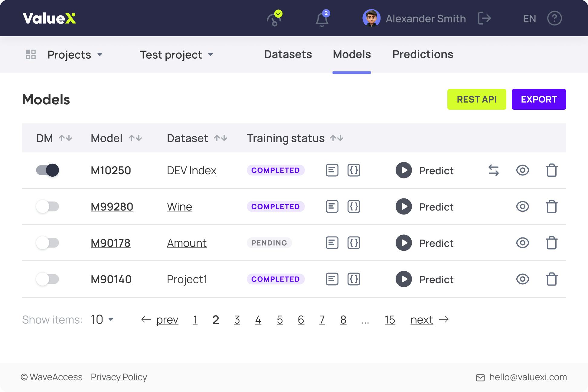
Task: Enable the DM toggle for model M99280
Action: (x=48, y=207)
